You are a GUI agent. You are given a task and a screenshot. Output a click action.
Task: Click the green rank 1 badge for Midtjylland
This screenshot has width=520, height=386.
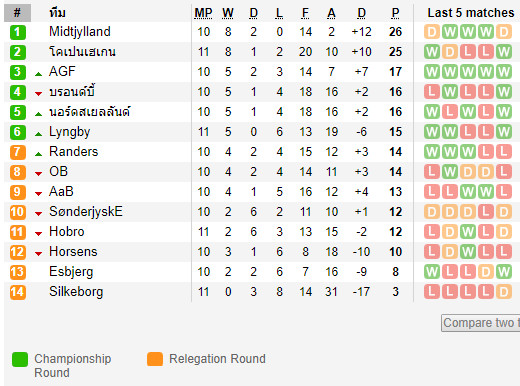(x=18, y=32)
